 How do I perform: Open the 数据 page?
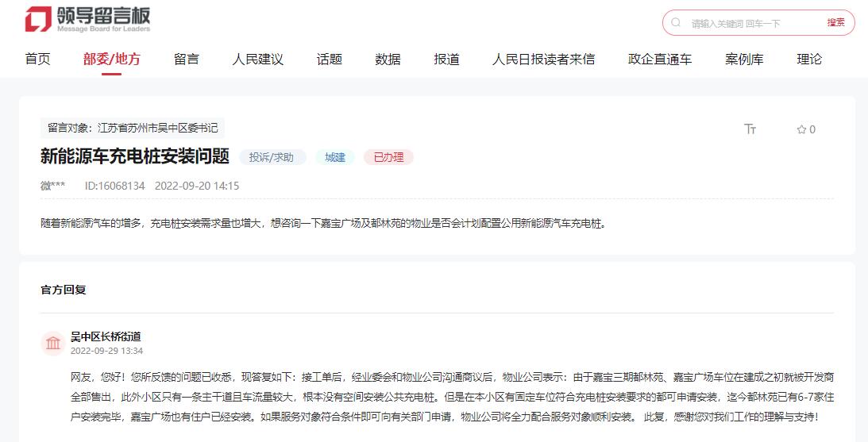point(388,60)
